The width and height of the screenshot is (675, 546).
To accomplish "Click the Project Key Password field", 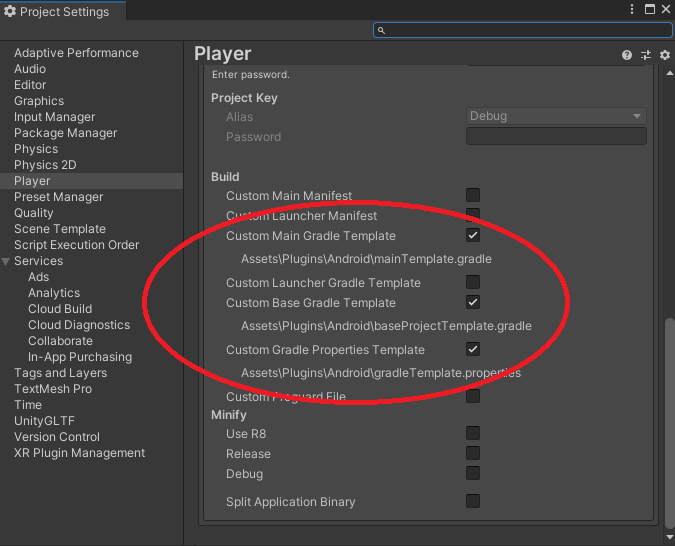I will [556, 136].
